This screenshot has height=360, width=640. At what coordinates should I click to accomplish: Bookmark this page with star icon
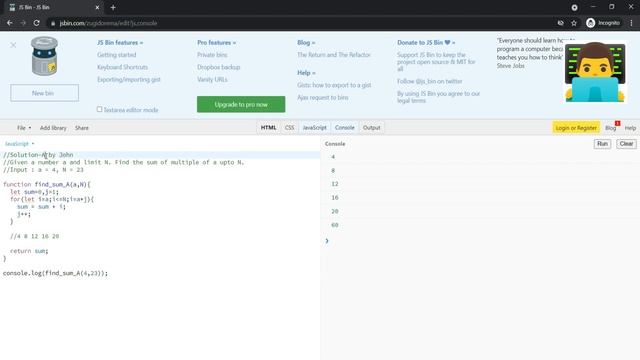coord(574,23)
